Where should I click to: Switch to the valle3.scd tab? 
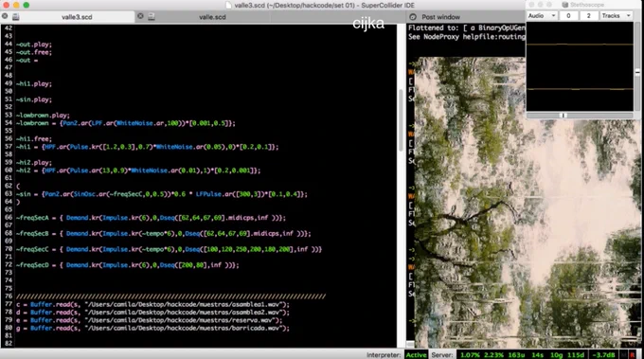click(x=77, y=17)
